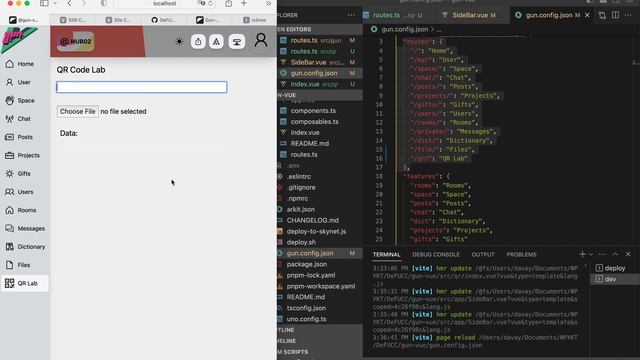The image size is (640, 360).
Task: Open components.ts in file explorer
Action: pyautogui.click(x=320, y=111)
